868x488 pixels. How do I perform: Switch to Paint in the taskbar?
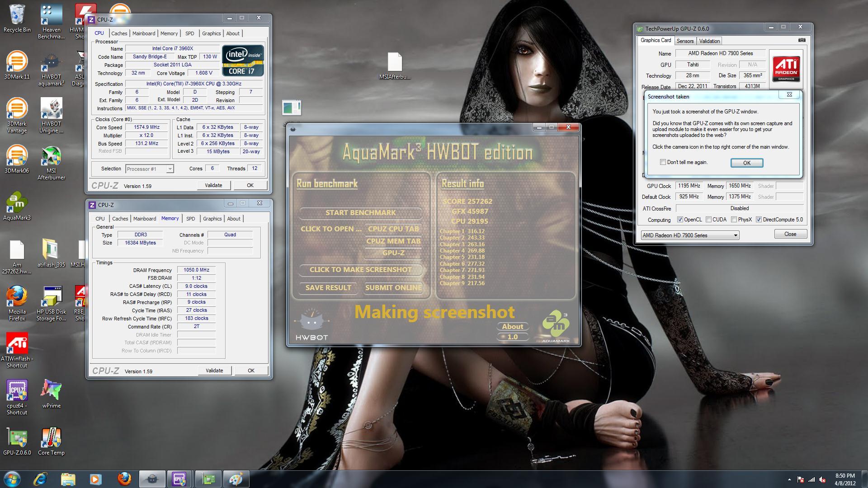click(236, 479)
